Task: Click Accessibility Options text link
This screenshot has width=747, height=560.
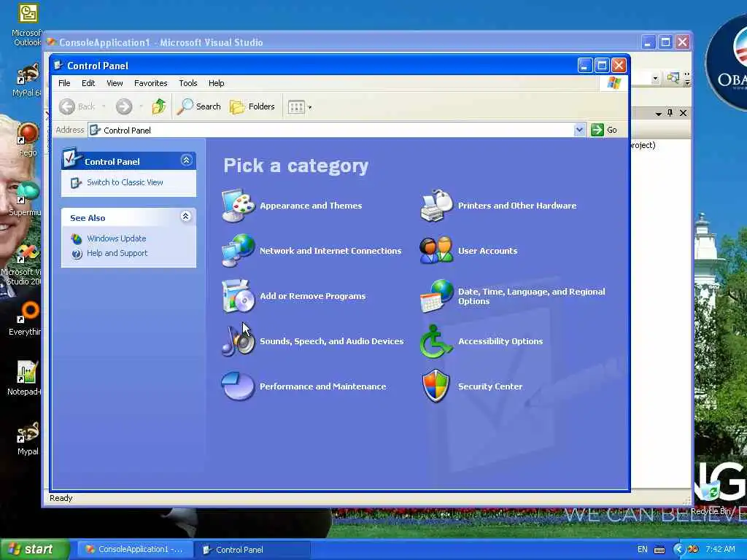Action: (500, 341)
